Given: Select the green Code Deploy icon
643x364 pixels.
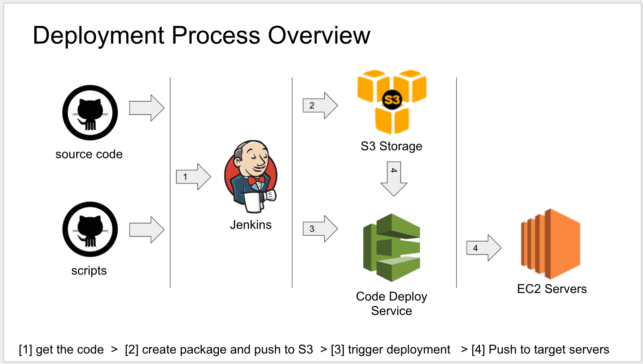Looking at the screenshot, I should click(392, 248).
